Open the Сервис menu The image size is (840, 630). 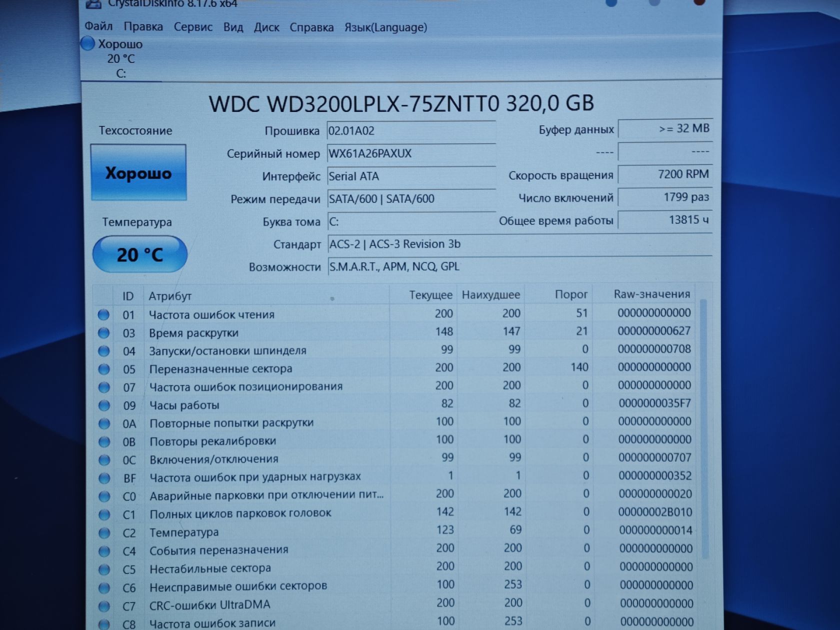coord(193,27)
